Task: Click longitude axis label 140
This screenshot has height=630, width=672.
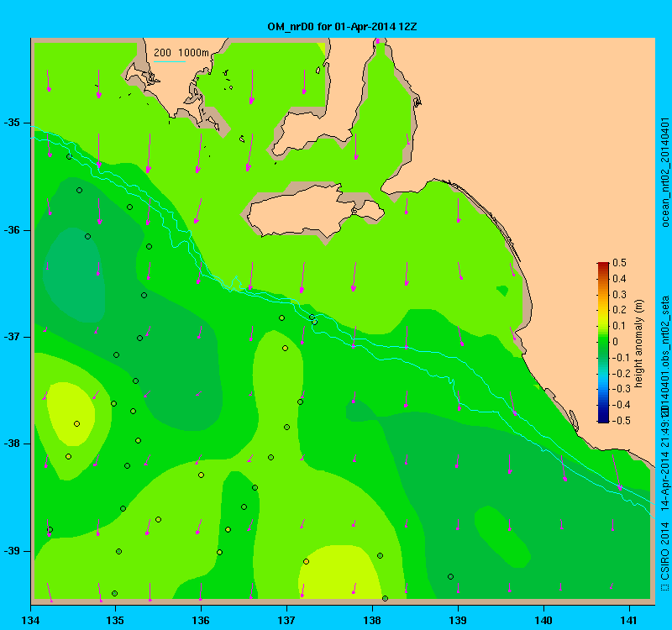Action: click(x=543, y=620)
